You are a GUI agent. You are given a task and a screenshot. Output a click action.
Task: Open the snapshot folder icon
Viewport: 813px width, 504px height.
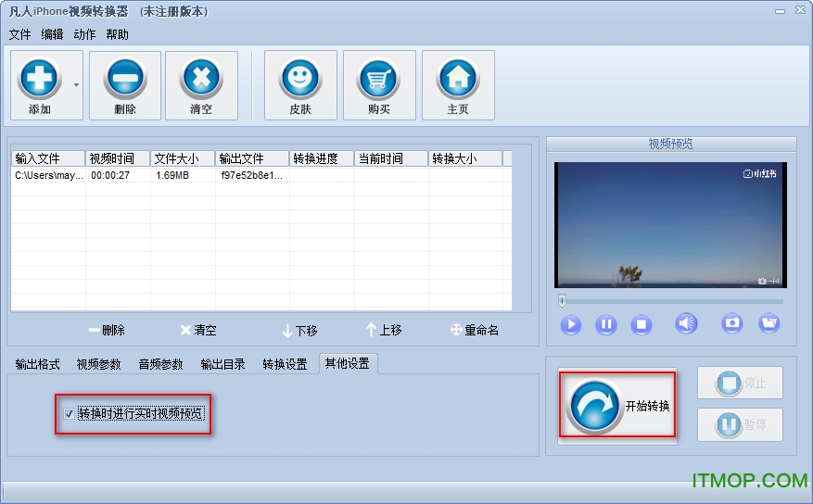769,323
